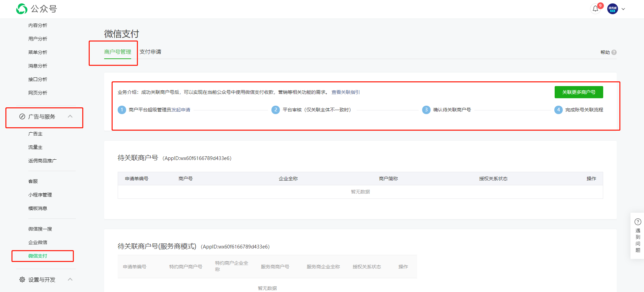Expand the account dropdown arrow
Viewport: 644px width, 292px height.
point(623,9)
